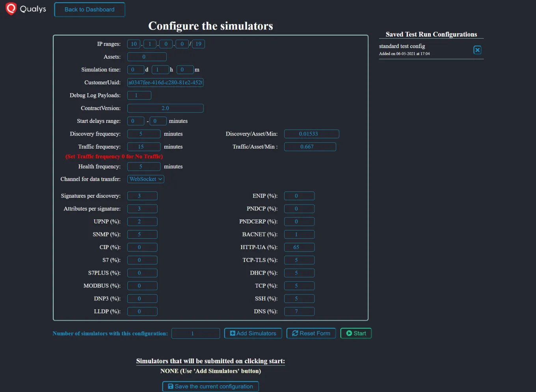This screenshot has width=536, height=392.
Task: Select the saved standard test config entry
Action: pos(402,46)
